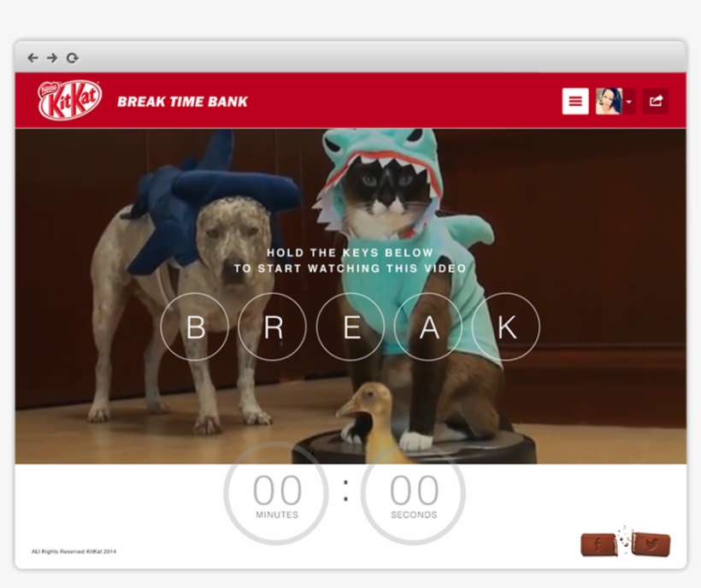Reload the page with the refresh icon
This screenshot has height=588, width=701.
(73, 58)
